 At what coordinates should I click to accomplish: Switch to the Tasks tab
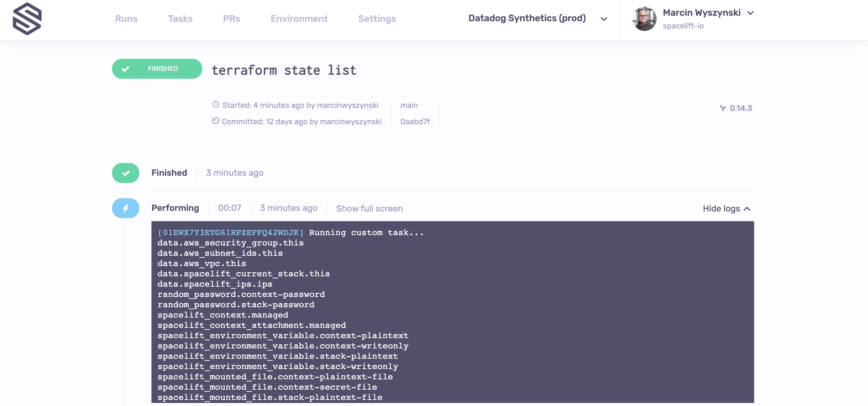pyautogui.click(x=180, y=18)
